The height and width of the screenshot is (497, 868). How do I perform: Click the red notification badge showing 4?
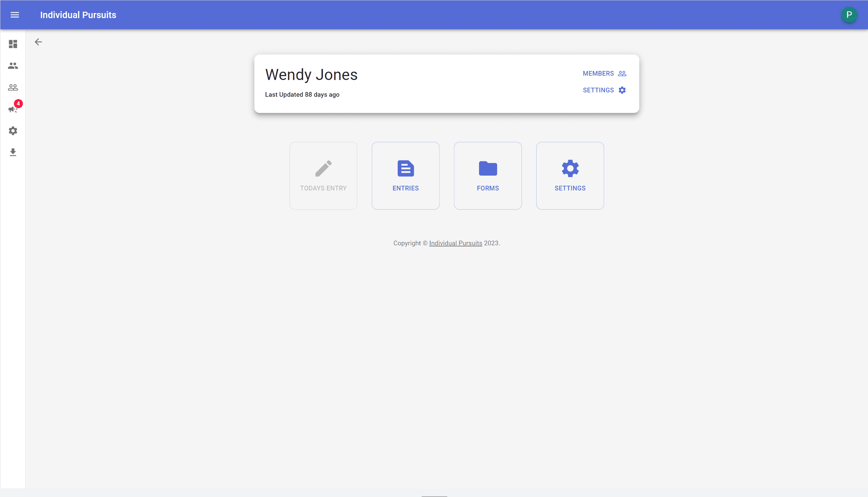pos(18,103)
